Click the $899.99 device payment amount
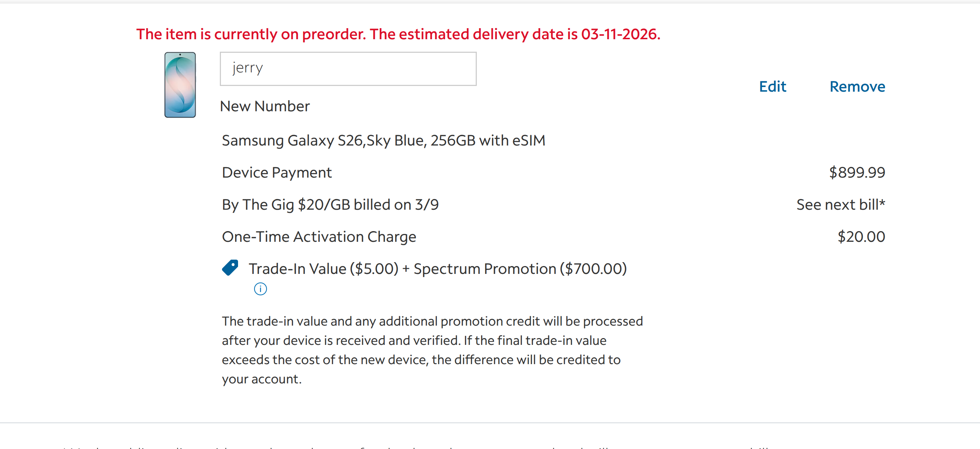The image size is (980, 449). point(857,173)
